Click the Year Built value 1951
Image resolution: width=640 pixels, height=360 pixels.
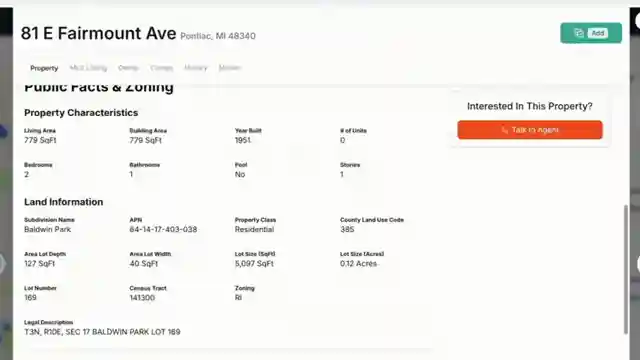[x=242, y=140]
